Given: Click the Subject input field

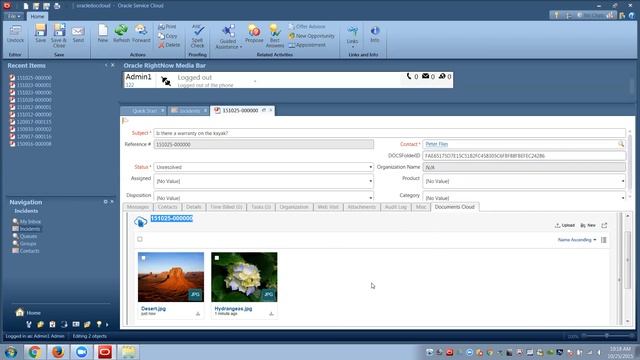Looking at the screenshot, I should [x=389, y=133].
